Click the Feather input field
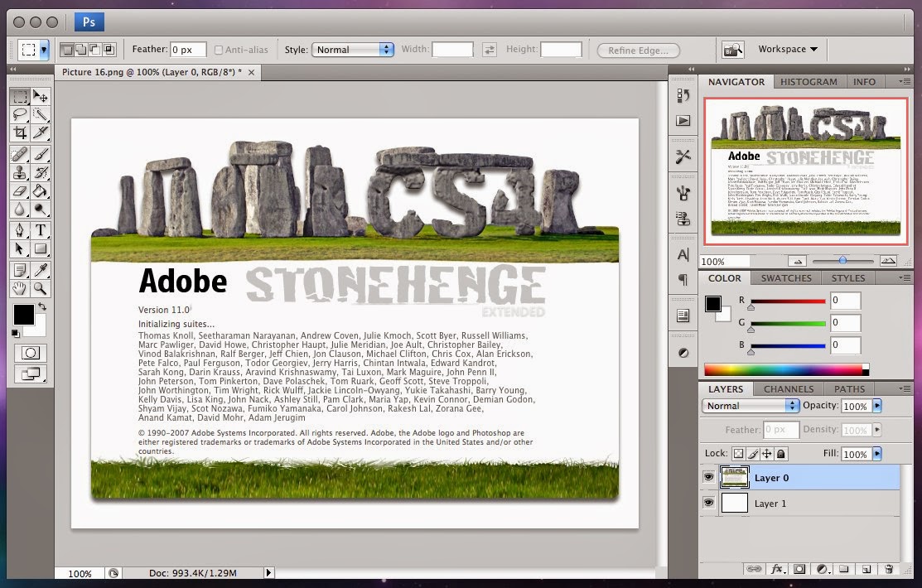The height and width of the screenshot is (588, 922). tap(189, 50)
